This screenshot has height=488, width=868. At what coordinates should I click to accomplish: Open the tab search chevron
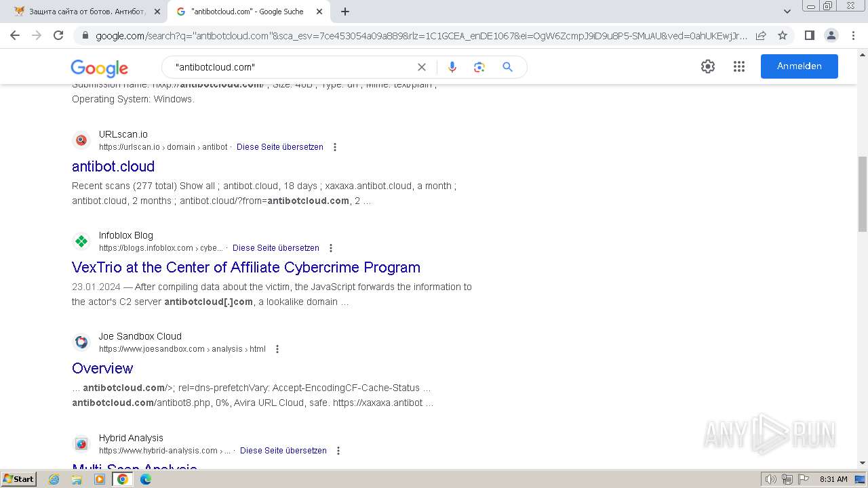coord(787,12)
